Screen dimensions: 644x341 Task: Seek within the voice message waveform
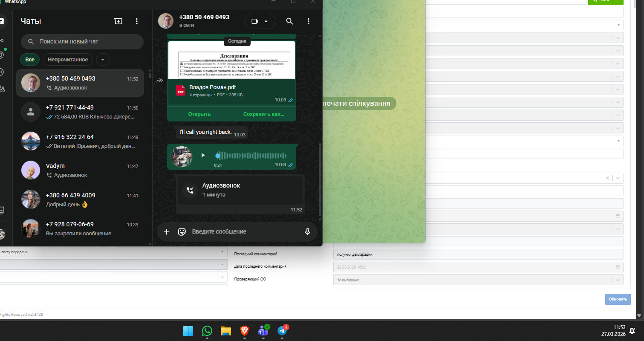point(251,156)
